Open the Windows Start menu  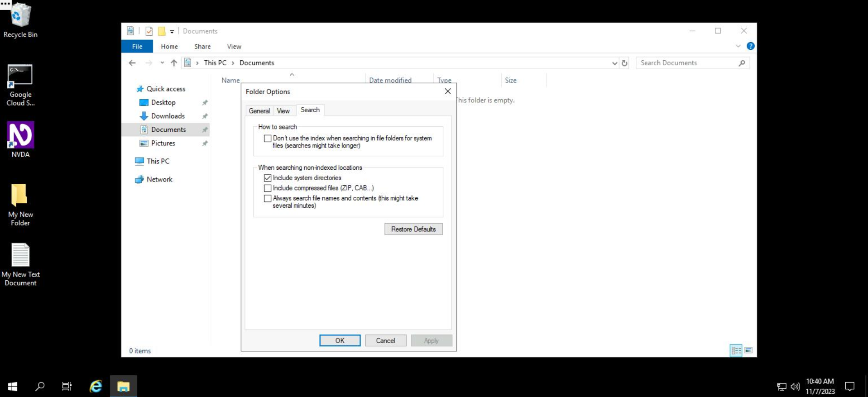pos(13,386)
